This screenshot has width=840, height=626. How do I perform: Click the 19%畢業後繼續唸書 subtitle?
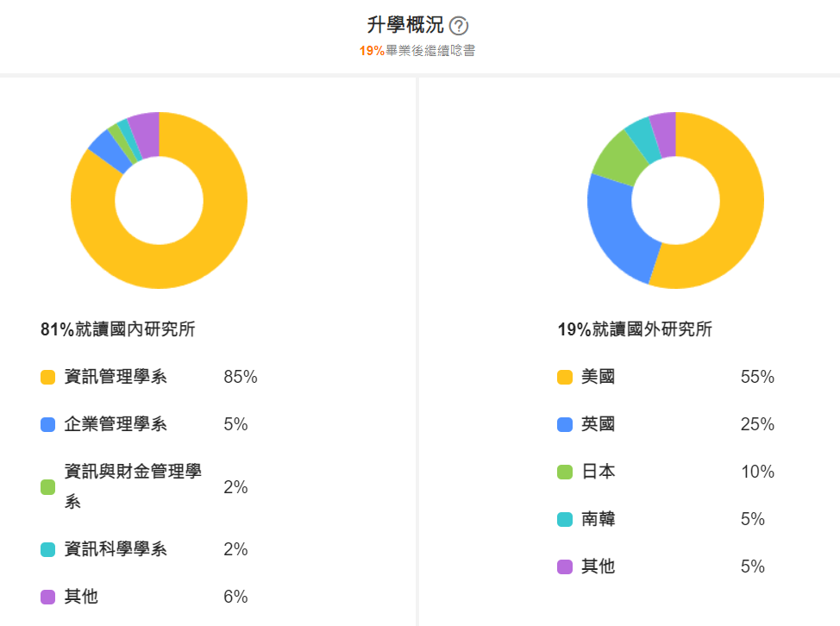(x=417, y=51)
